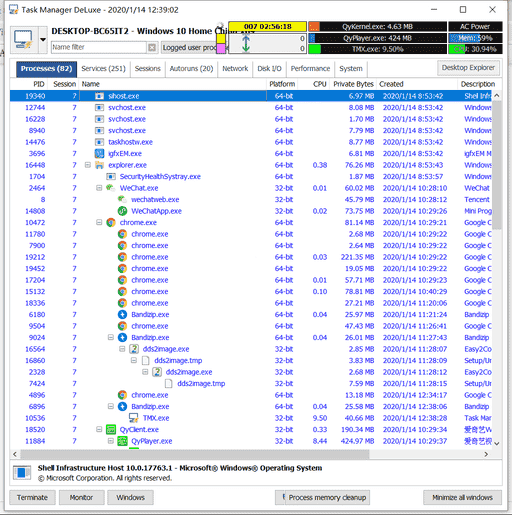Click the wechatweb.exe icon

coord(122,199)
